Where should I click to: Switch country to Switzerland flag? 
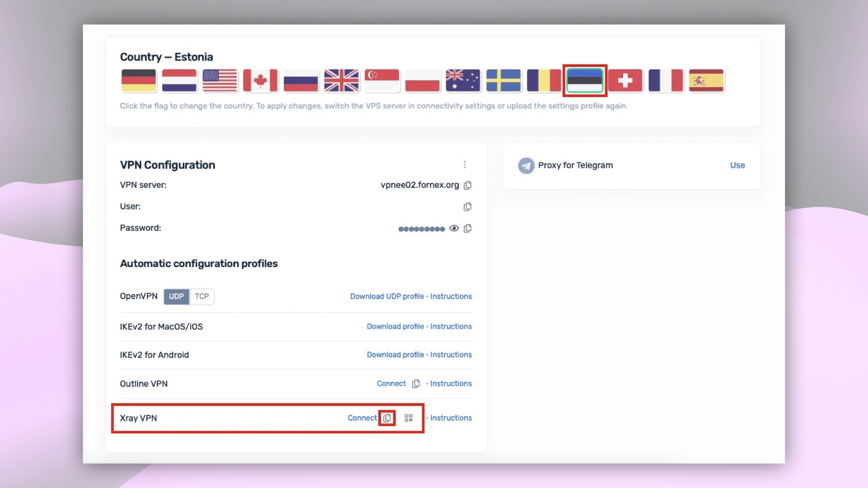point(626,80)
